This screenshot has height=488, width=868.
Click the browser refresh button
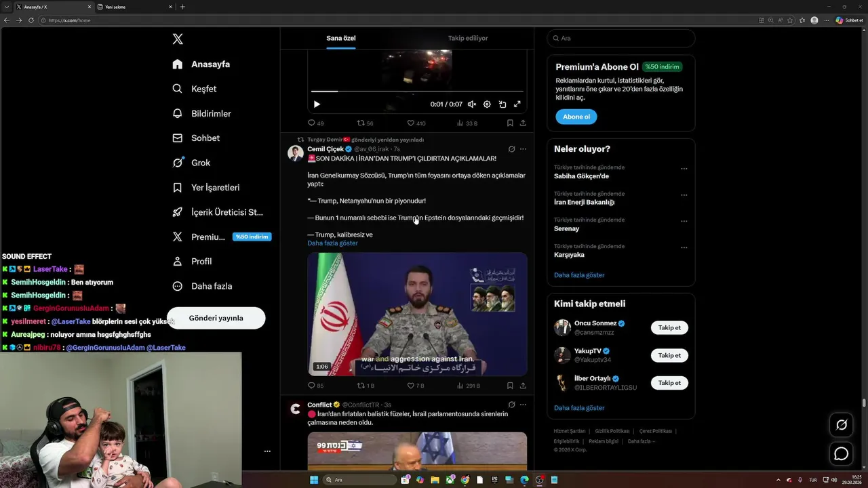[31, 20]
